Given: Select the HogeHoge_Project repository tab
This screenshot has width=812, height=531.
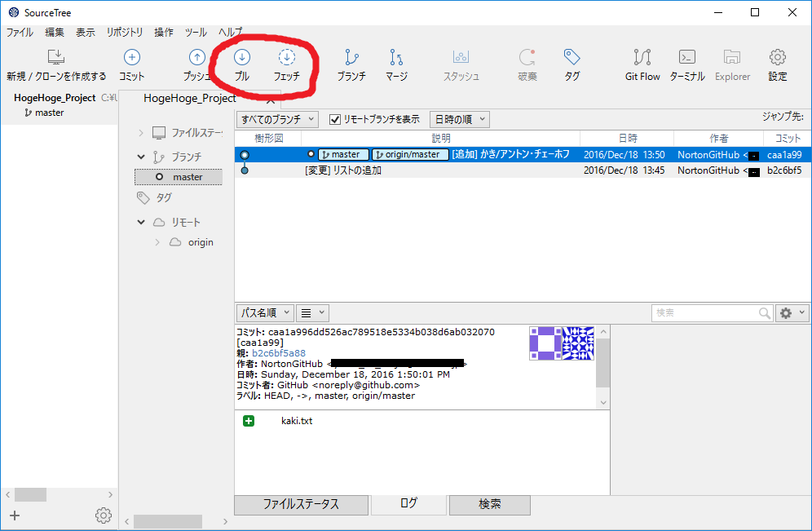Looking at the screenshot, I should (189, 99).
